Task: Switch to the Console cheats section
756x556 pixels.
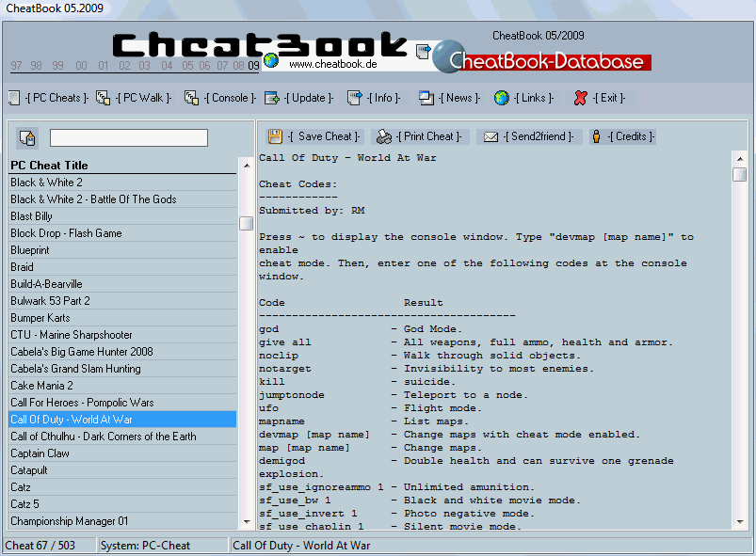Action: point(230,98)
